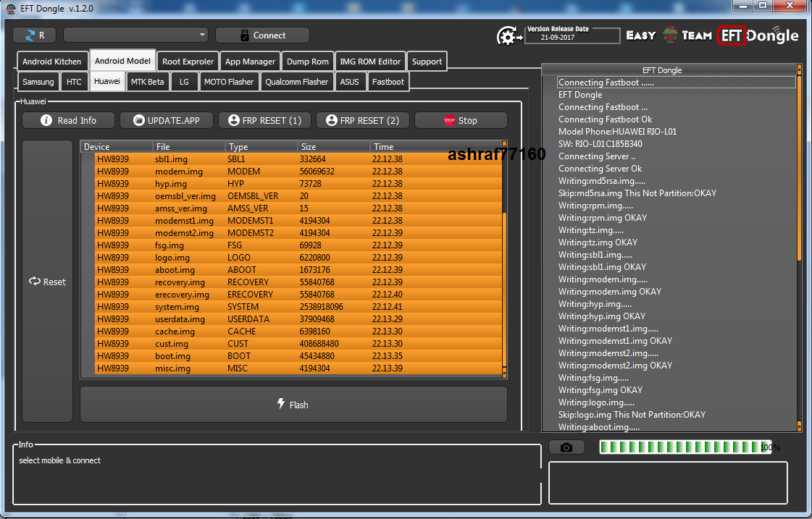This screenshot has height=519, width=812.
Task: Select the cust.img row
Action: point(298,344)
